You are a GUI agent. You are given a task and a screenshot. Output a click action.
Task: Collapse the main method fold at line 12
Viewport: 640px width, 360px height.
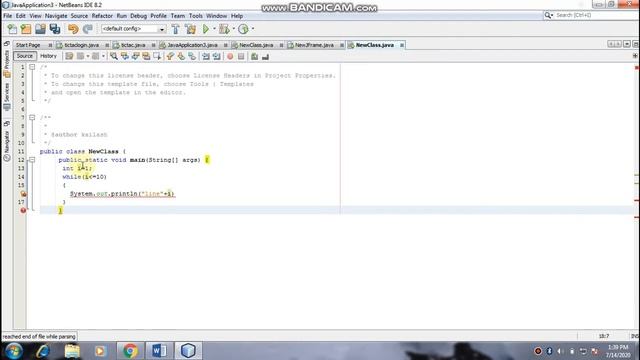coord(32,160)
